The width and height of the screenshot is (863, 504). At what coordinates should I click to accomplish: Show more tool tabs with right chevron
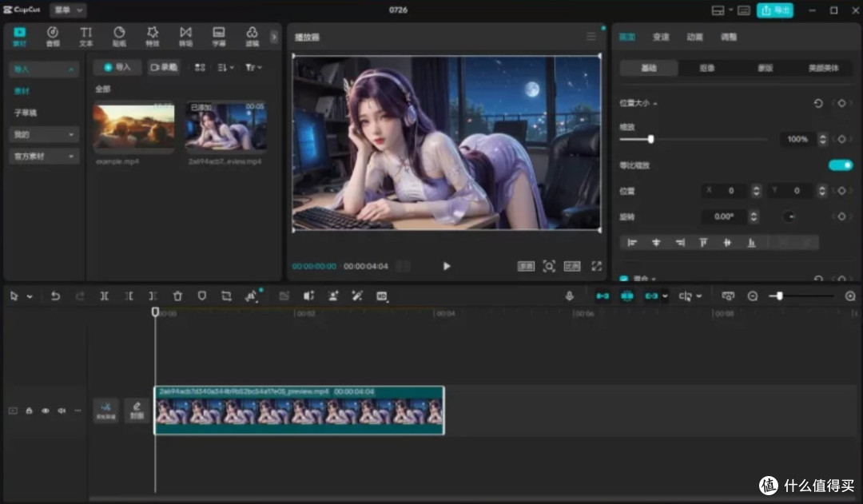coord(273,37)
